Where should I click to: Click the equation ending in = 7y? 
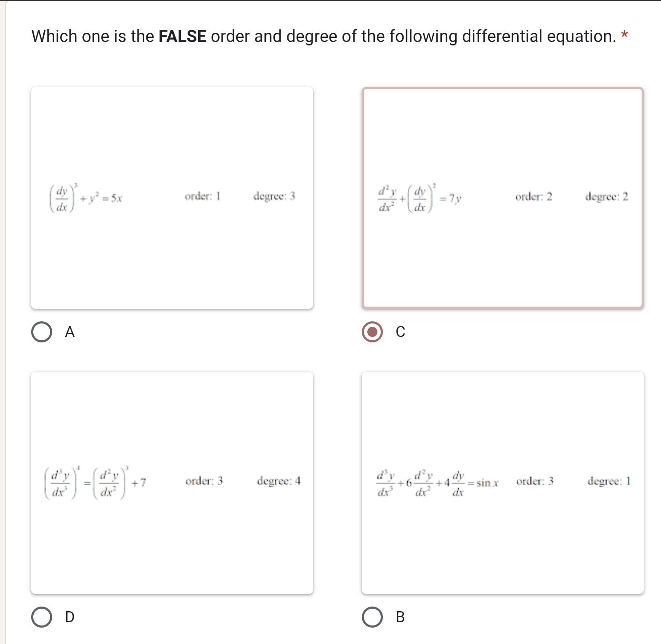(x=419, y=198)
